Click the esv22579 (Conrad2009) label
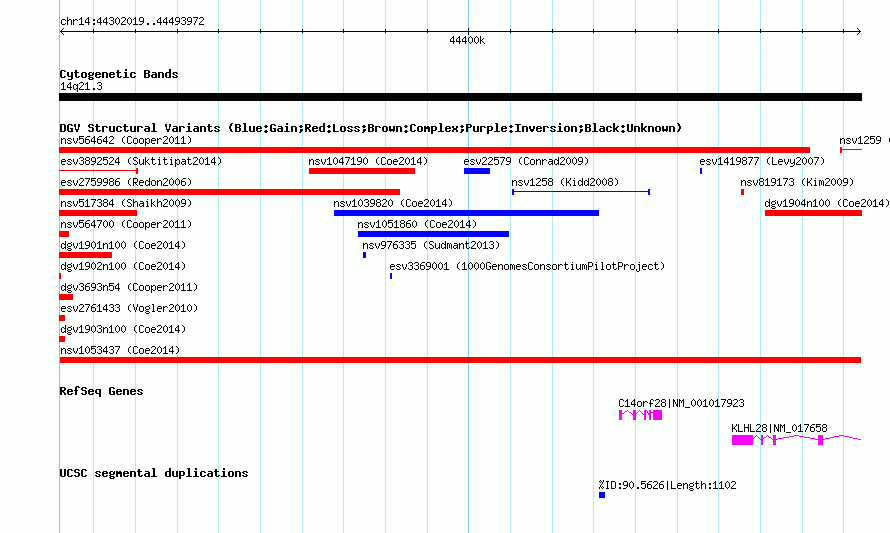 click(526, 161)
